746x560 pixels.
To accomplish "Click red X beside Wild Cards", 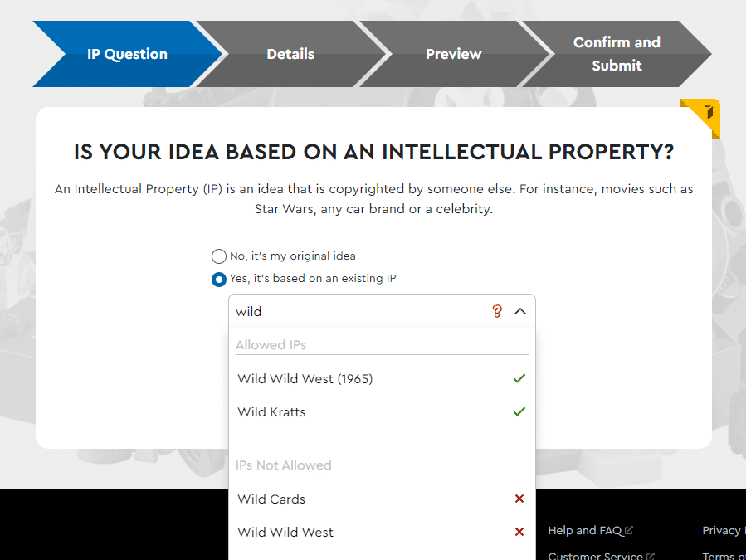I will pos(519,499).
